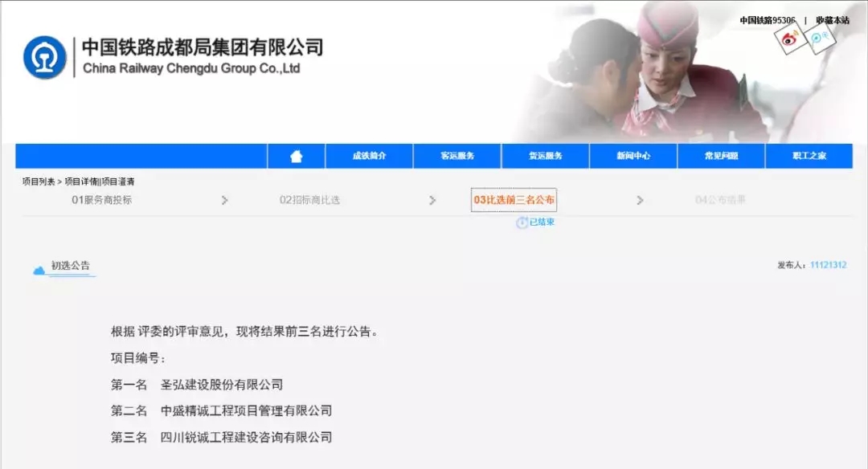Select the 03比选前三名公布 step
The image size is (868, 469).
coord(514,200)
